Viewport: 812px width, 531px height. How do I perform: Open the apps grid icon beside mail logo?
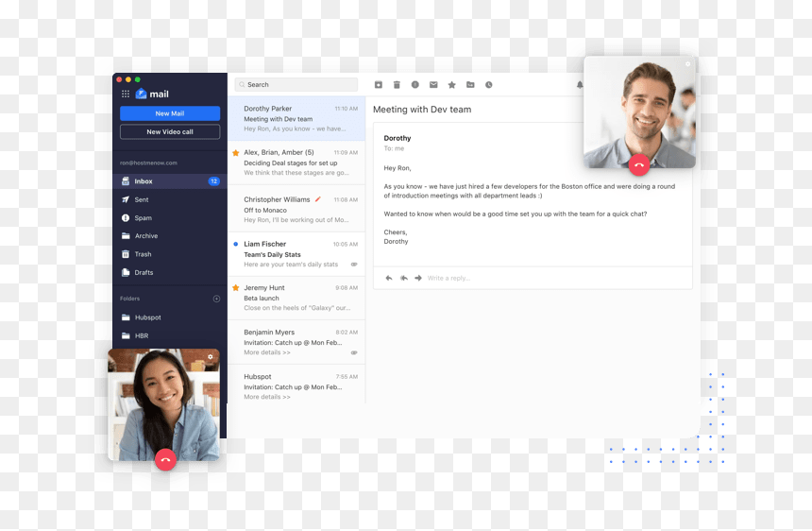pyautogui.click(x=126, y=94)
